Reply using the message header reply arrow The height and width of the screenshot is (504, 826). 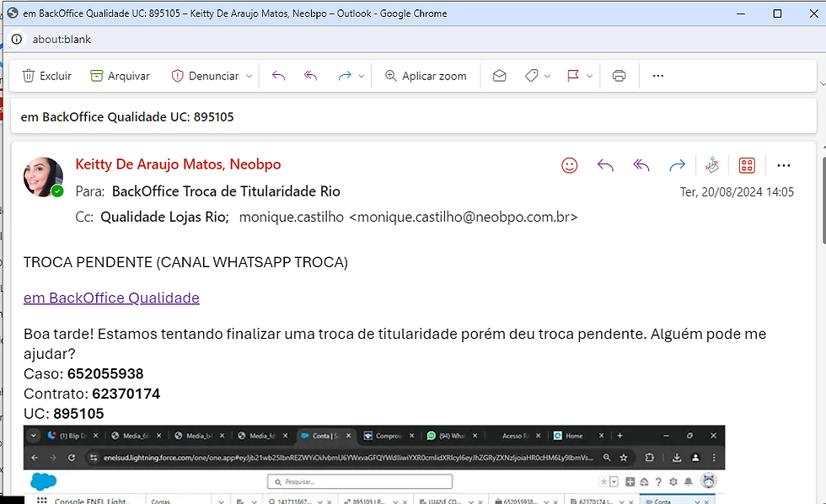coord(605,165)
